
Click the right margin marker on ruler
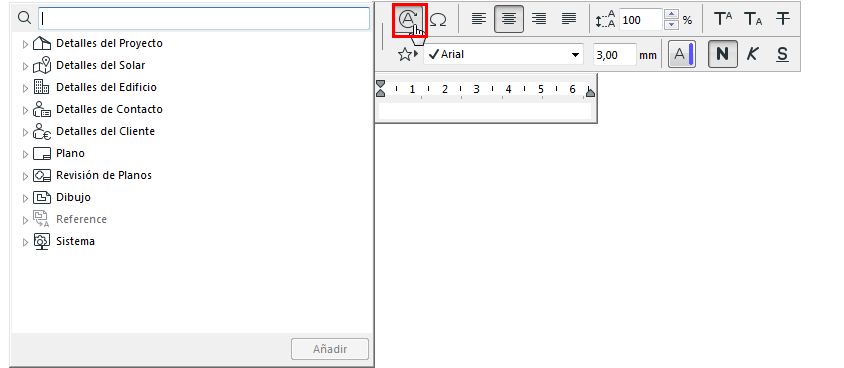click(x=590, y=92)
